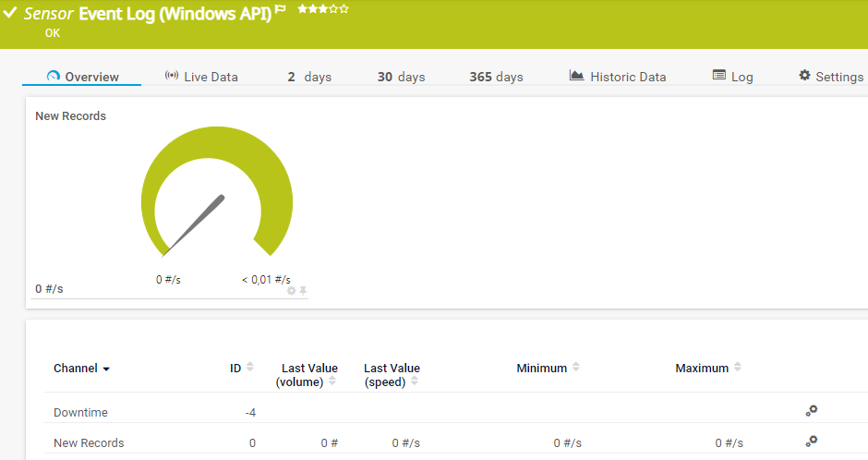Set sensor priority using the fifth star
The image size is (868, 460).
point(344,8)
